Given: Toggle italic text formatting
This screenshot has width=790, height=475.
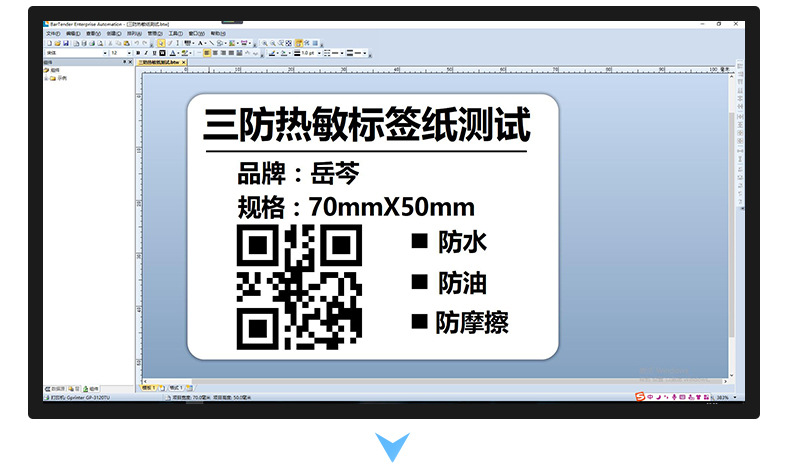Looking at the screenshot, I should point(146,53).
